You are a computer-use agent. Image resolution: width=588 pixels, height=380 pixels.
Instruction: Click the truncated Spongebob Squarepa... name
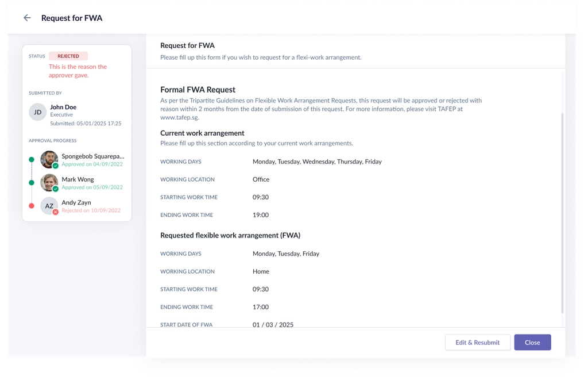coord(92,156)
